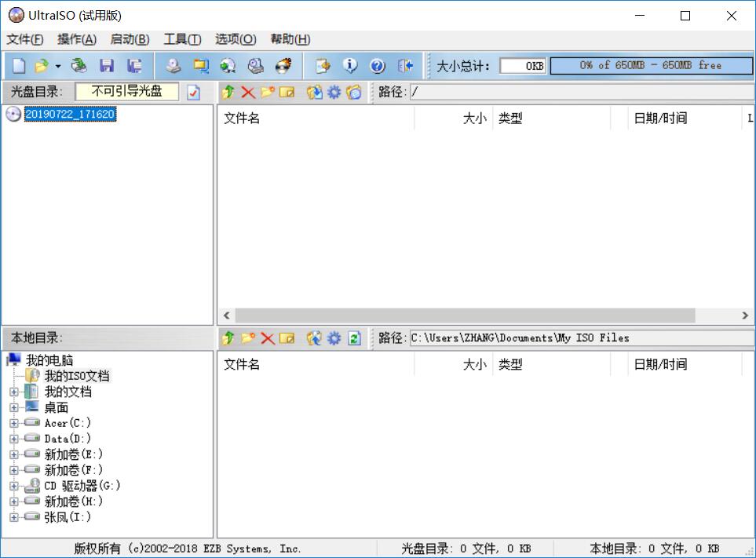Image resolution: width=756 pixels, height=558 pixels.
Task: Click the red X delete icon in disc pane
Action: pos(248,92)
